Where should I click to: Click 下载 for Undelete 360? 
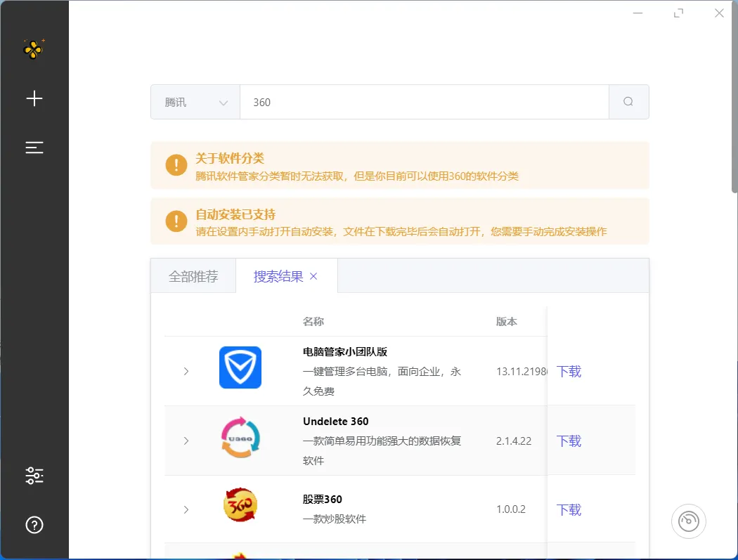(x=569, y=441)
